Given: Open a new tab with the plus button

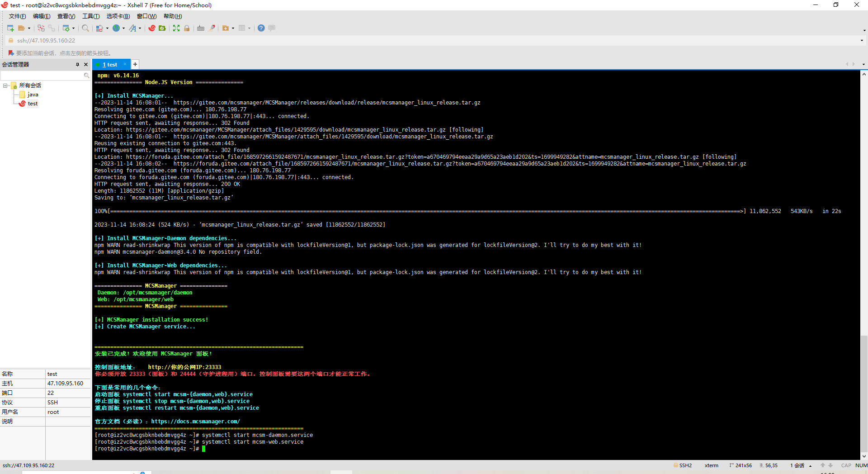Looking at the screenshot, I should coord(135,64).
